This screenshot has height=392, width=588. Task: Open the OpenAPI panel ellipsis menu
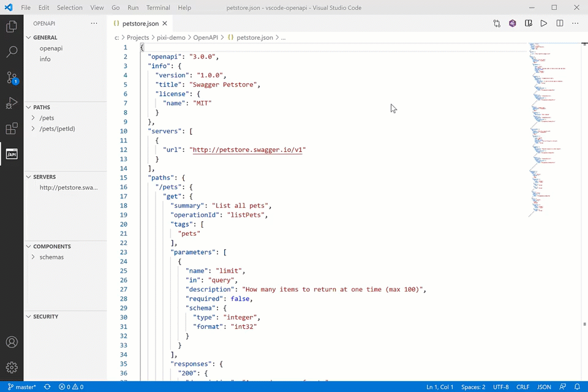pyautogui.click(x=94, y=23)
